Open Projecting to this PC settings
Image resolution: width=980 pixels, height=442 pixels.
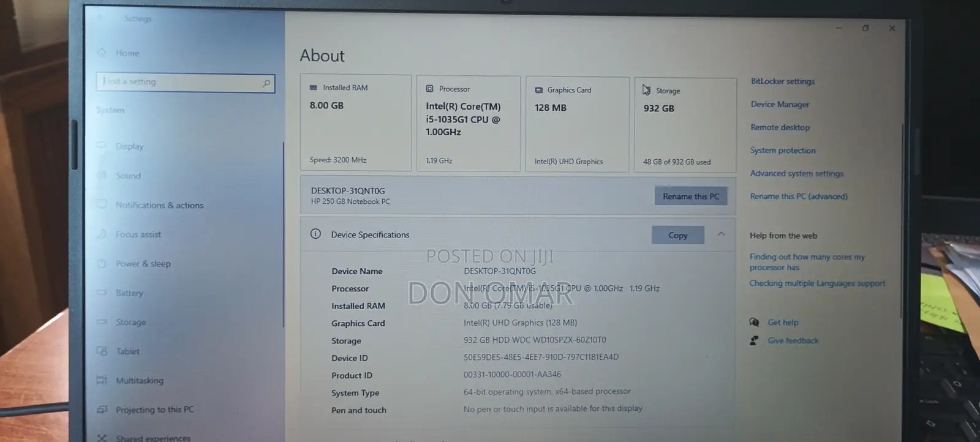[x=154, y=410]
